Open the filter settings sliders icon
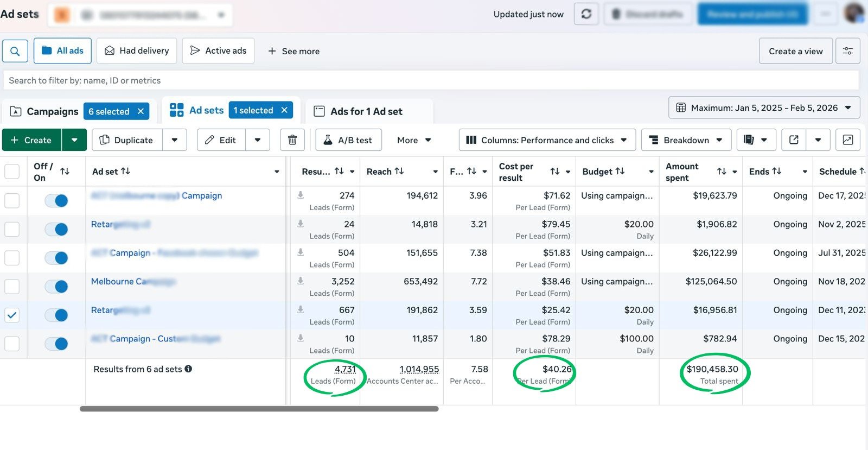This screenshot has height=450, width=868. (847, 51)
